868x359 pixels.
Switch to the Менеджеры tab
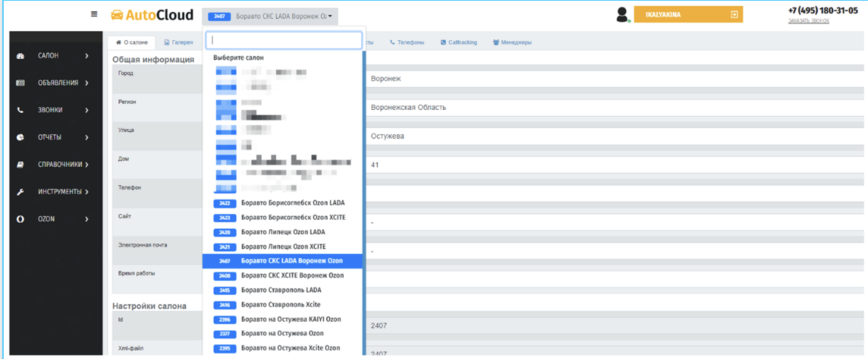pyautogui.click(x=512, y=42)
